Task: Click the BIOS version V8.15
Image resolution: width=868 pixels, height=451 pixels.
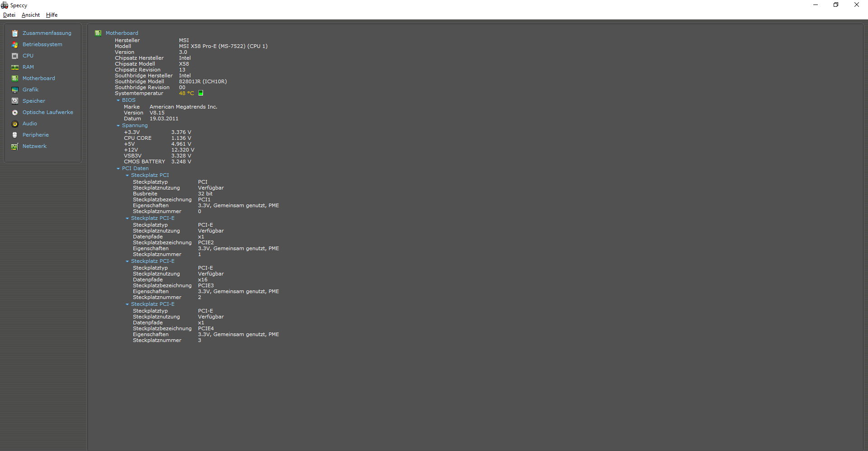Action: 157,113
